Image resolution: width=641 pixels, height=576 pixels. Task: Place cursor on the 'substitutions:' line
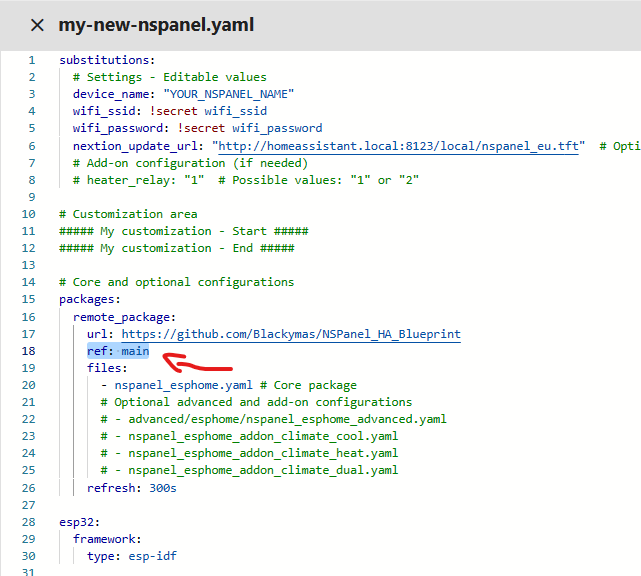(x=107, y=60)
